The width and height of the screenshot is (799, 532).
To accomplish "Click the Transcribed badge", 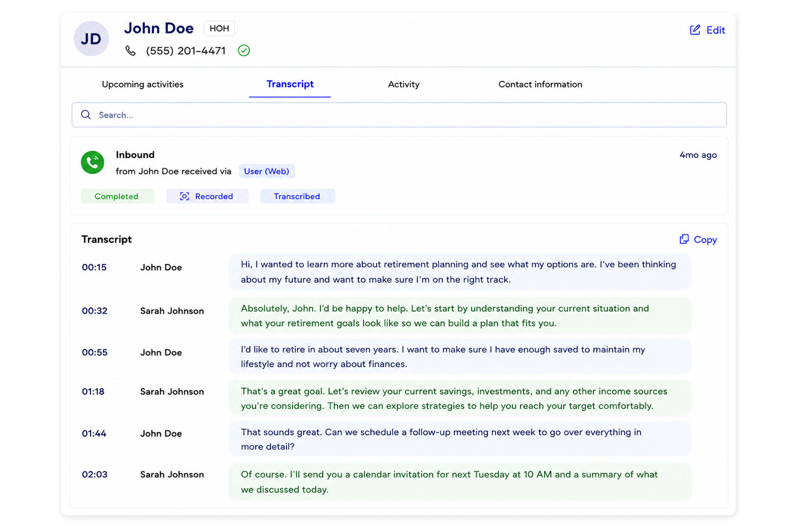I will tap(297, 196).
